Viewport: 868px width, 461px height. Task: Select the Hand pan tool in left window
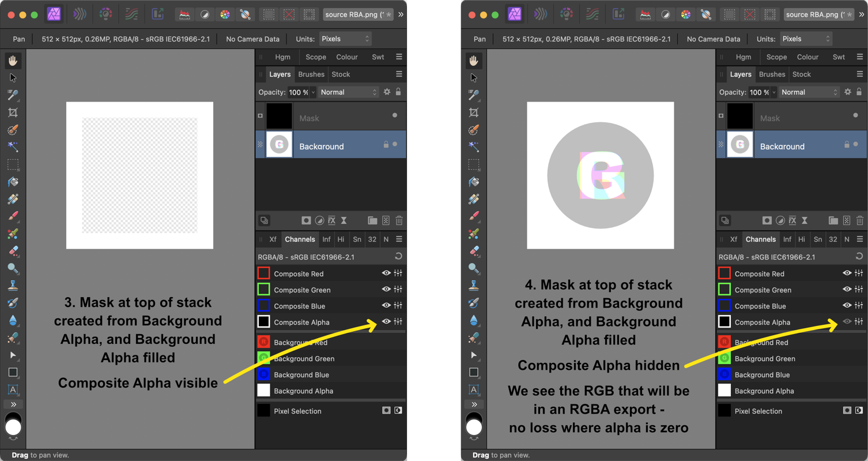[13, 61]
